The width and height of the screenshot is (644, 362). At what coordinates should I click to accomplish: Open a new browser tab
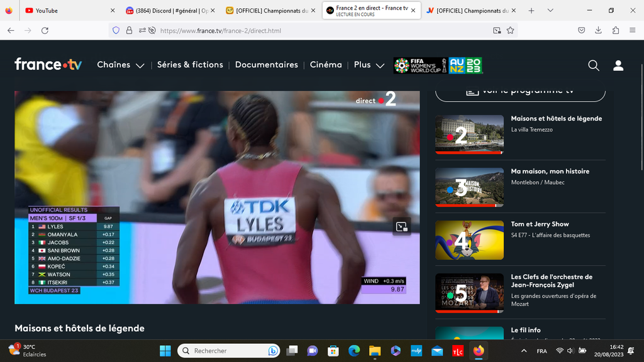click(x=531, y=11)
